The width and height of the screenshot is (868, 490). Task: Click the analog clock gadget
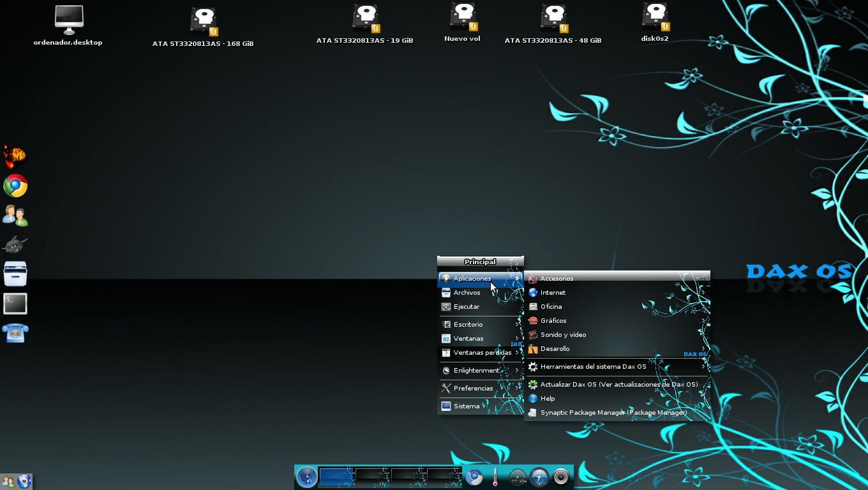[x=539, y=477]
